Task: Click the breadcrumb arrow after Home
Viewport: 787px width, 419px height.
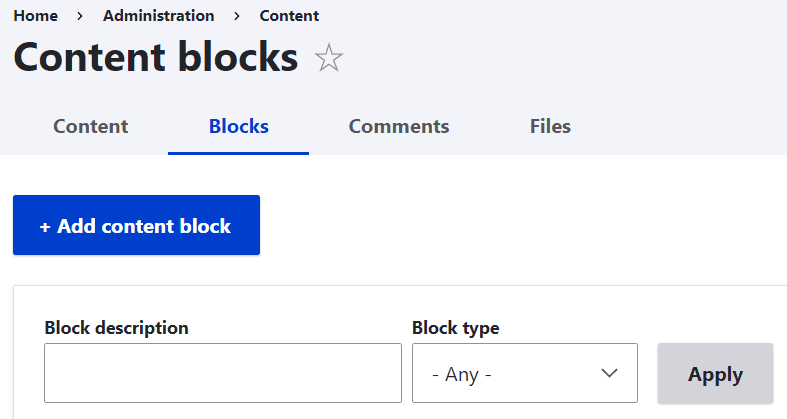Action: (80, 16)
